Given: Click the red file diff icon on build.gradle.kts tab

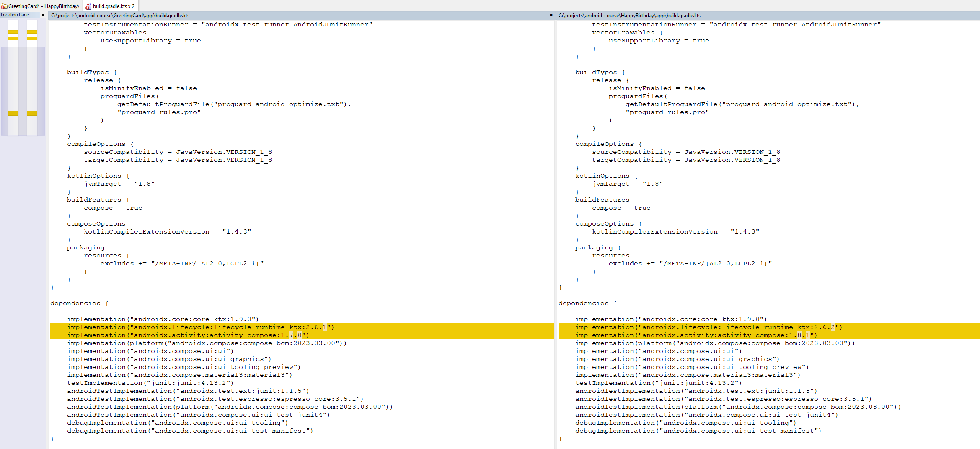Looking at the screenshot, I should [x=88, y=6].
